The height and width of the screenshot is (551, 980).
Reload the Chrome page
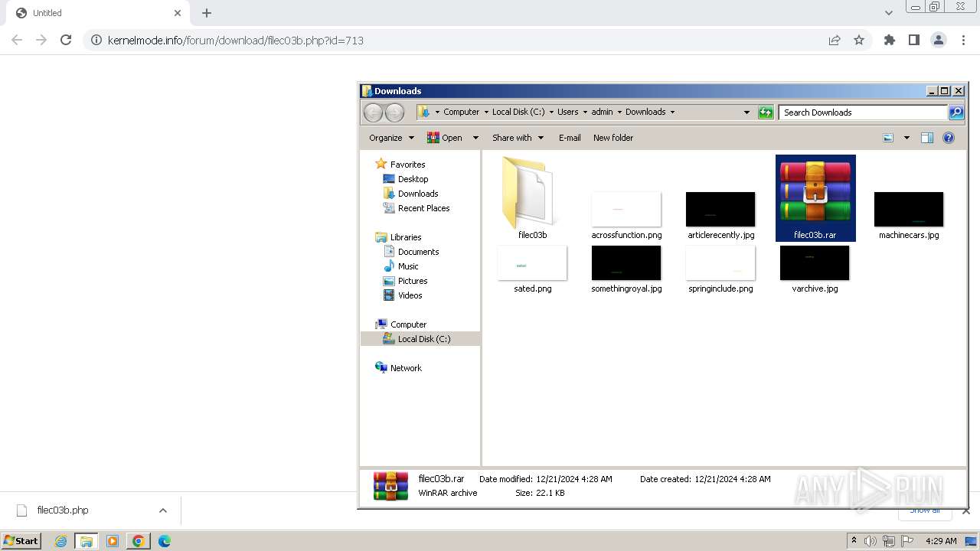(x=66, y=40)
